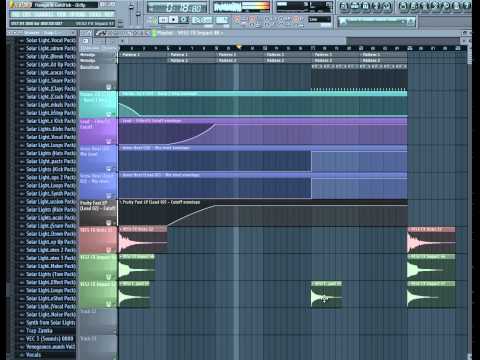Arm the transport record button

183,20
